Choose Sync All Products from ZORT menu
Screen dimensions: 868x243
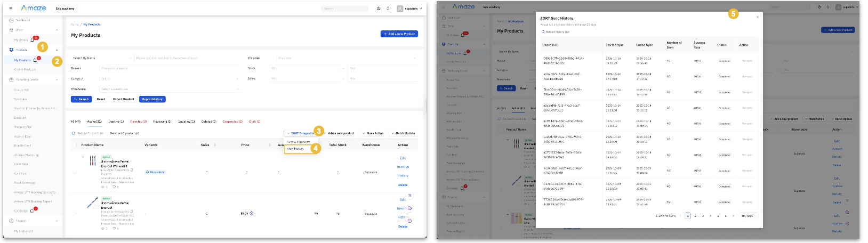click(299, 142)
